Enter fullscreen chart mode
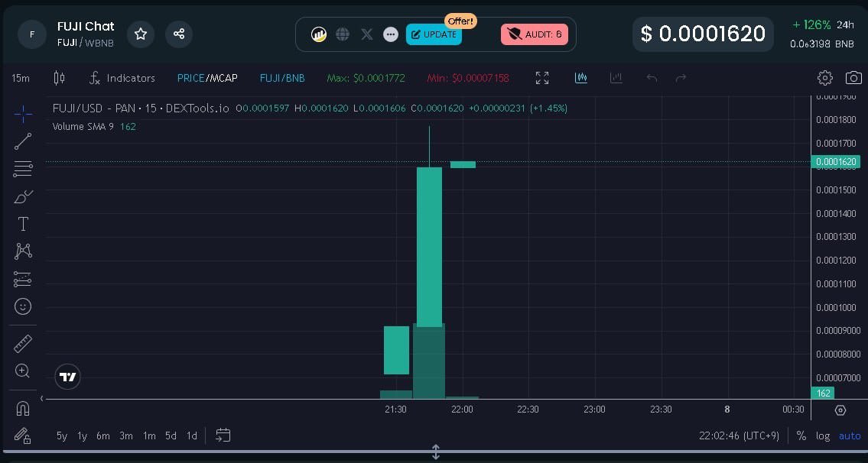The image size is (868, 463). pyautogui.click(x=542, y=78)
